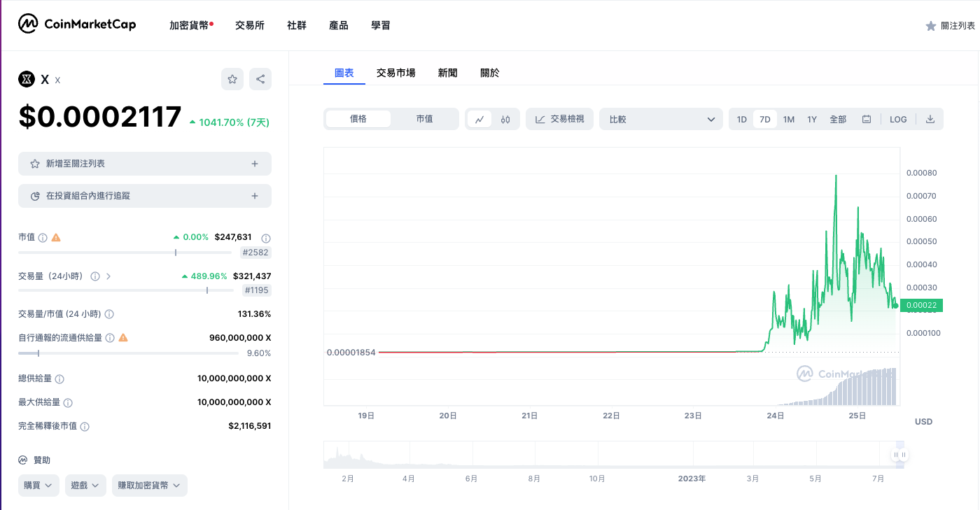Click the $0.0002117 price text
This screenshot has width=980, height=510.
[x=100, y=117]
